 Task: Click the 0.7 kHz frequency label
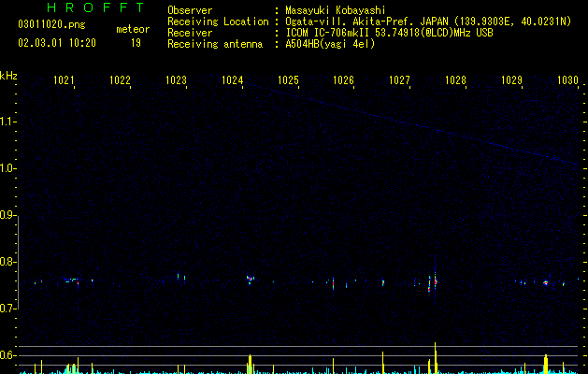click(x=7, y=309)
